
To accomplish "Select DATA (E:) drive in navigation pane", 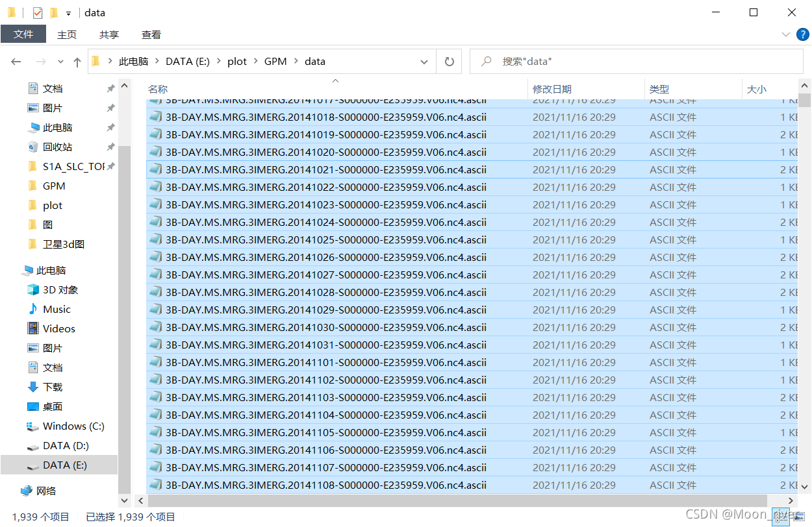I will coord(65,465).
